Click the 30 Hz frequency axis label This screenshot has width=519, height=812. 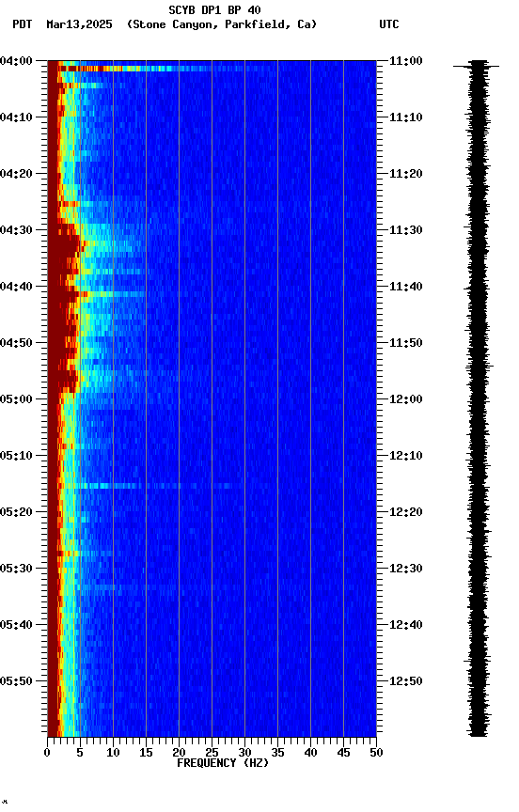pyautogui.click(x=244, y=753)
